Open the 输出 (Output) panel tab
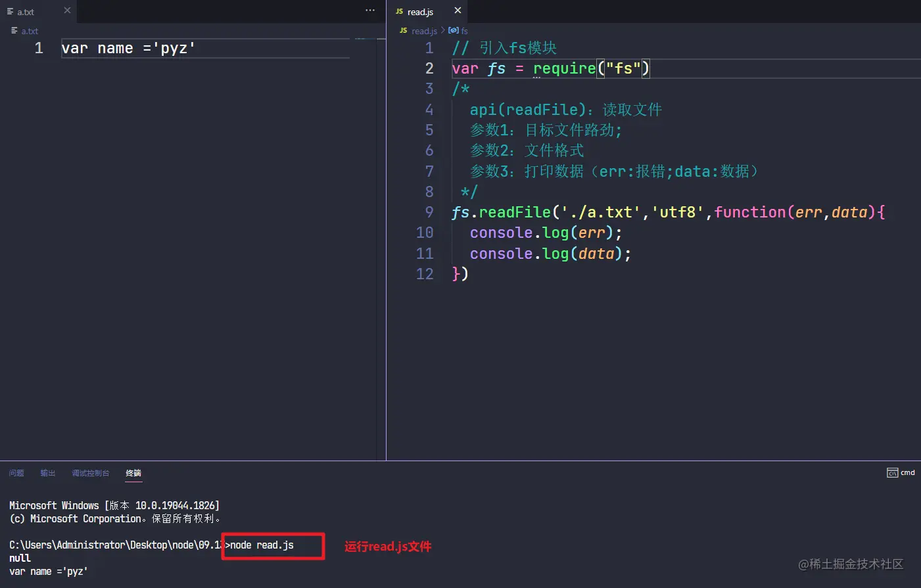Viewport: 921px width, 588px height. pos(48,473)
